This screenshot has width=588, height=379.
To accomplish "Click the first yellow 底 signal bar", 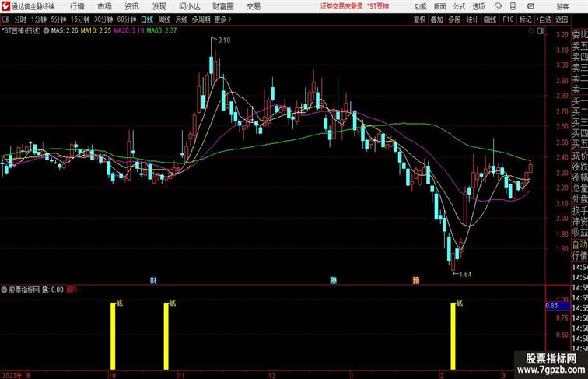I will [x=113, y=336].
